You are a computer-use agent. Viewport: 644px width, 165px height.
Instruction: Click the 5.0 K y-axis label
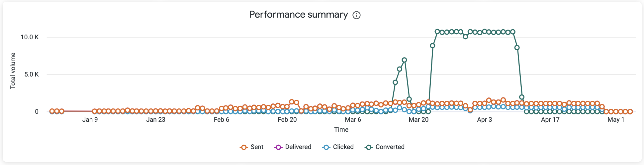[x=32, y=75]
